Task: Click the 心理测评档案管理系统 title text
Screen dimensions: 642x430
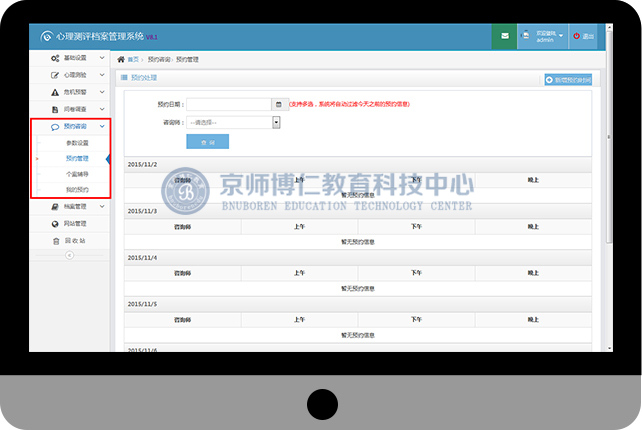Action: [x=100, y=36]
